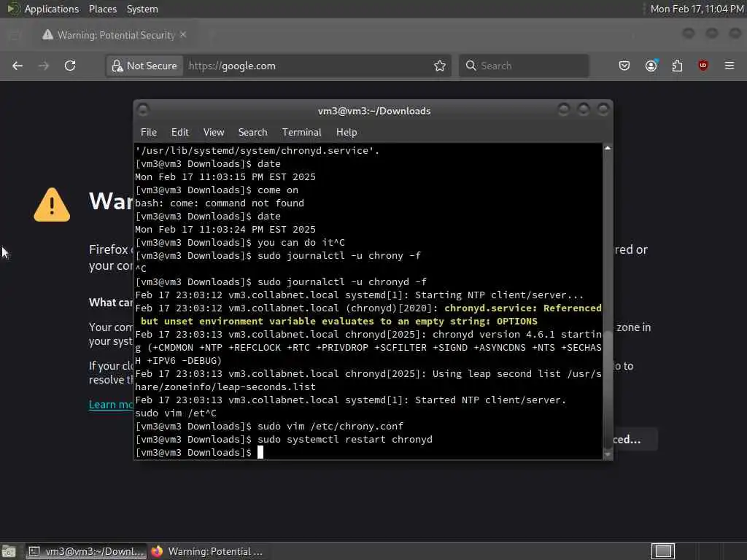The image size is (747, 560).
Task: Click the terminal window menu icon
Action: pyautogui.click(x=143, y=111)
